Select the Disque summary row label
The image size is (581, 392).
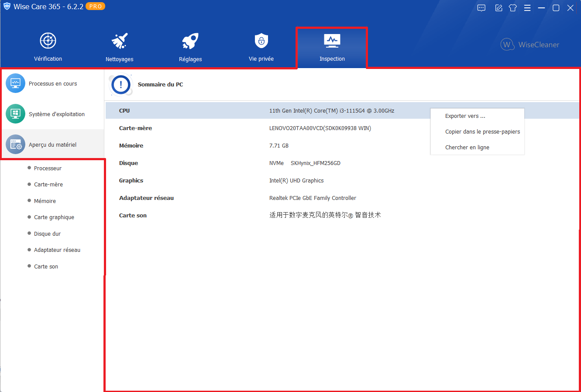pyautogui.click(x=128, y=163)
